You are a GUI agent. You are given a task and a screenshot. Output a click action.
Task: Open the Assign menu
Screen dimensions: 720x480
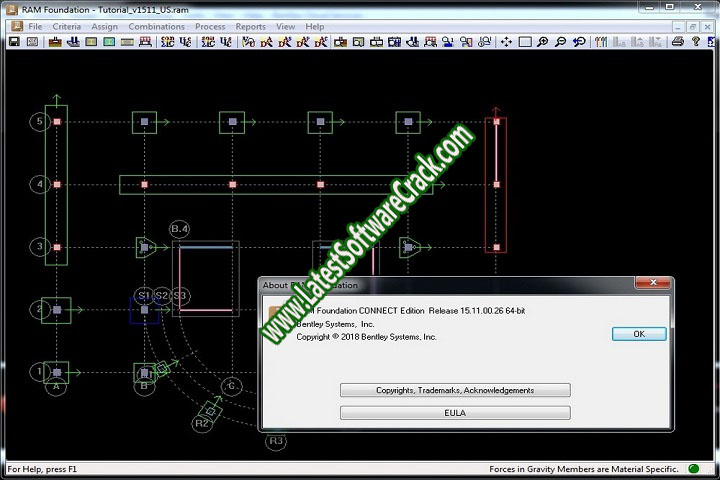pyautogui.click(x=104, y=27)
